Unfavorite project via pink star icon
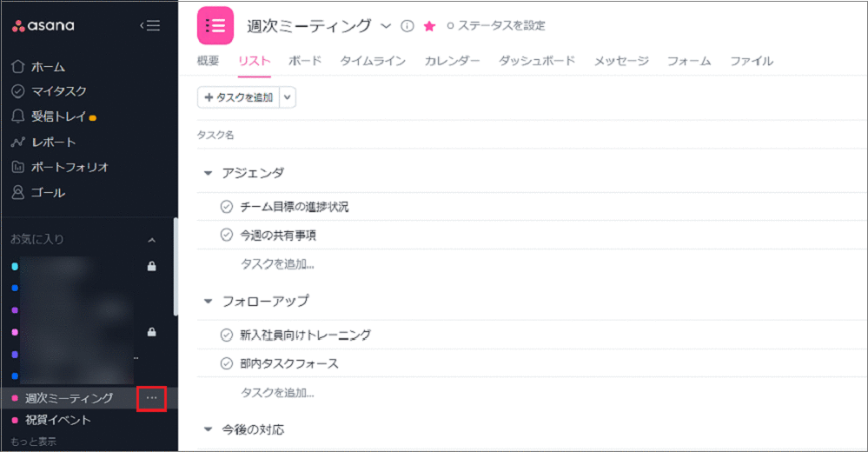868x452 pixels. [x=429, y=26]
